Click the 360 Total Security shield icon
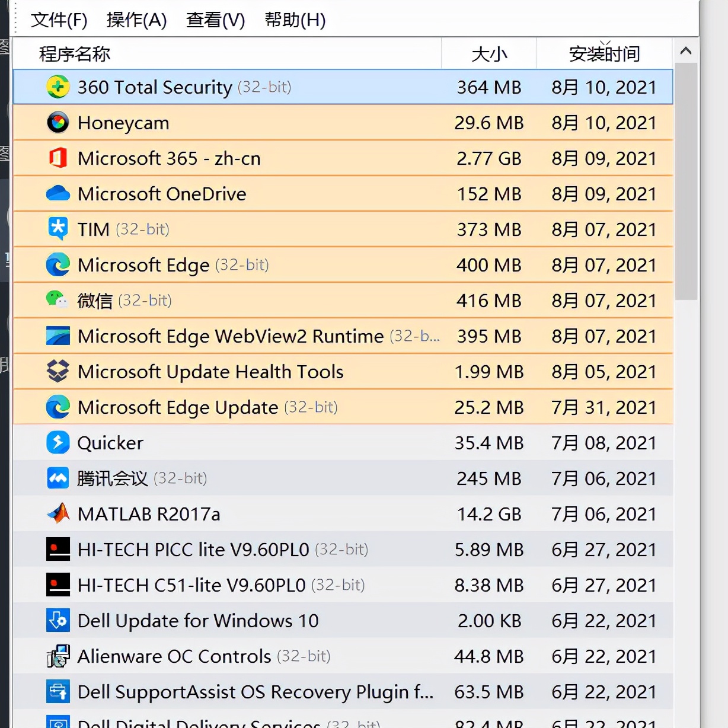Image resolution: width=728 pixels, height=728 pixels. click(x=58, y=87)
